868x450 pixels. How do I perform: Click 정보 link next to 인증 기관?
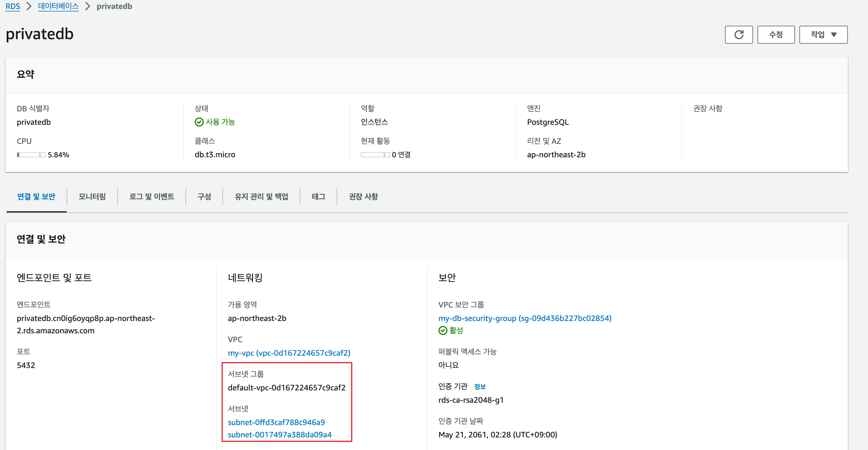(x=480, y=387)
